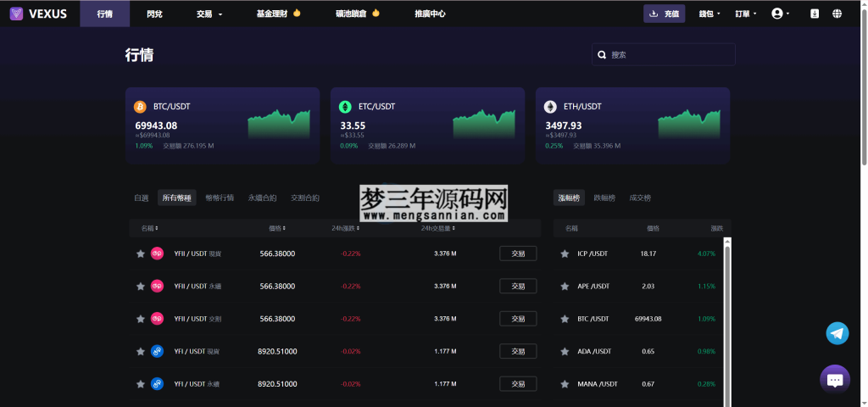
Task: Focus the 搜索 search input field
Action: (x=664, y=55)
